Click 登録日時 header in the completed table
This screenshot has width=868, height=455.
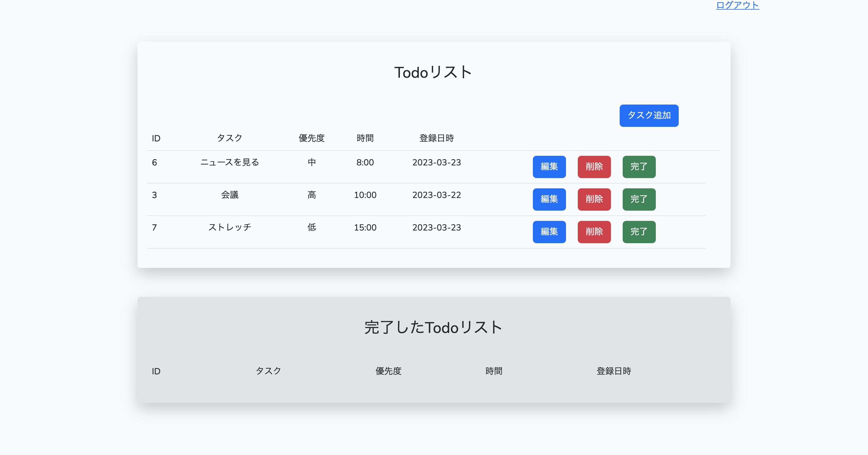[614, 371]
